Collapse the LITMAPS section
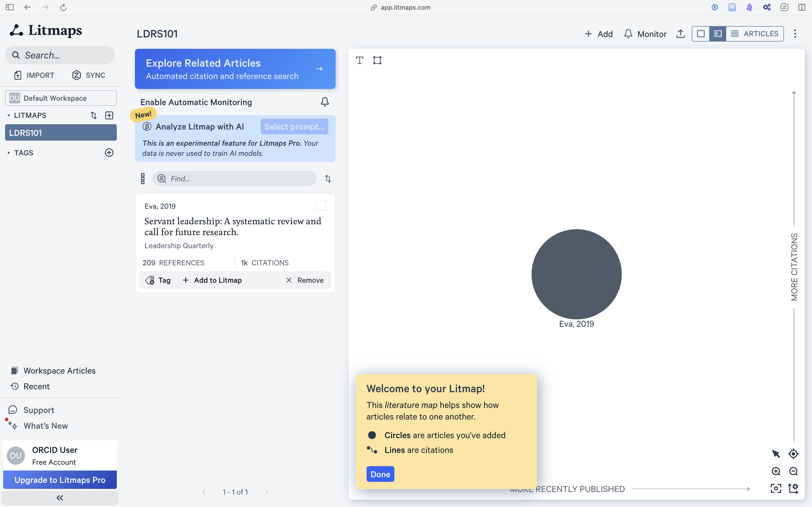 click(9, 115)
